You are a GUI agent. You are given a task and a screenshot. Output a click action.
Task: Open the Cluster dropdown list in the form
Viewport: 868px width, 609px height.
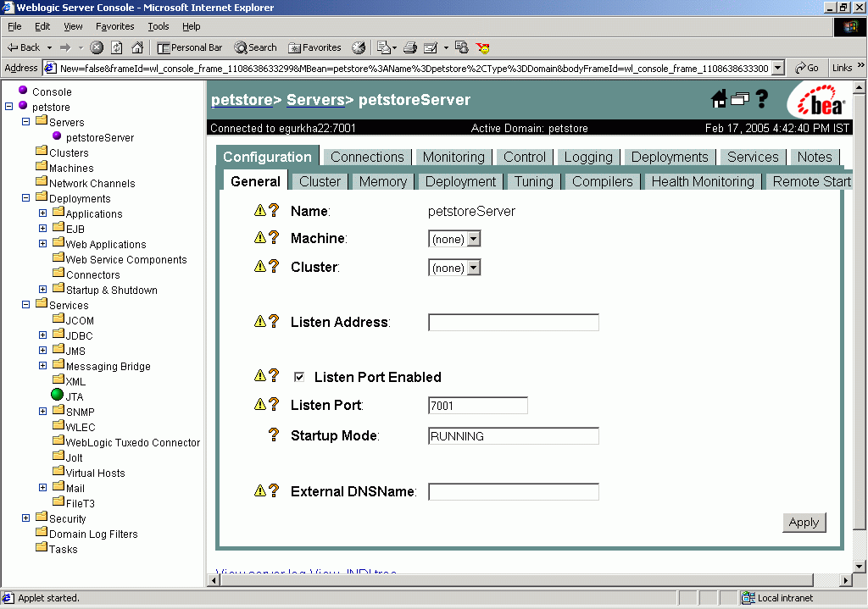click(474, 268)
